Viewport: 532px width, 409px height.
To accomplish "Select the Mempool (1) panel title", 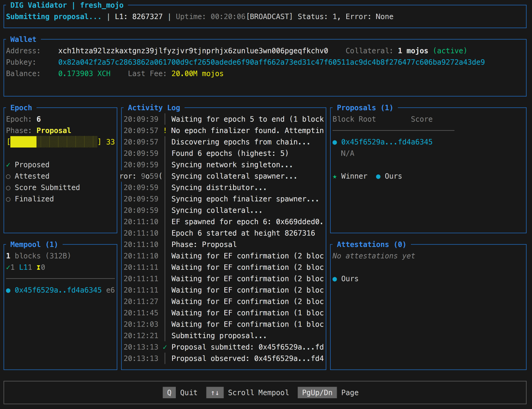I will [x=34, y=245].
